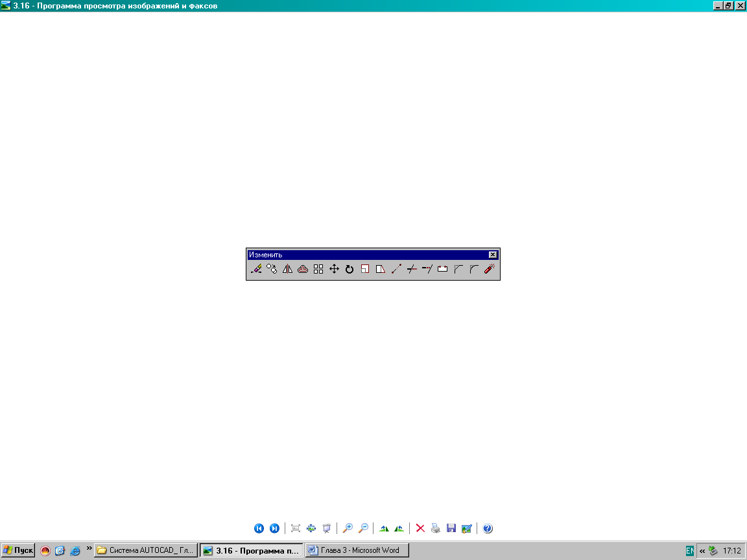Select the Break tool icon
The height and width of the screenshot is (560, 747).
pyautogui.click(x=443, y=269)
